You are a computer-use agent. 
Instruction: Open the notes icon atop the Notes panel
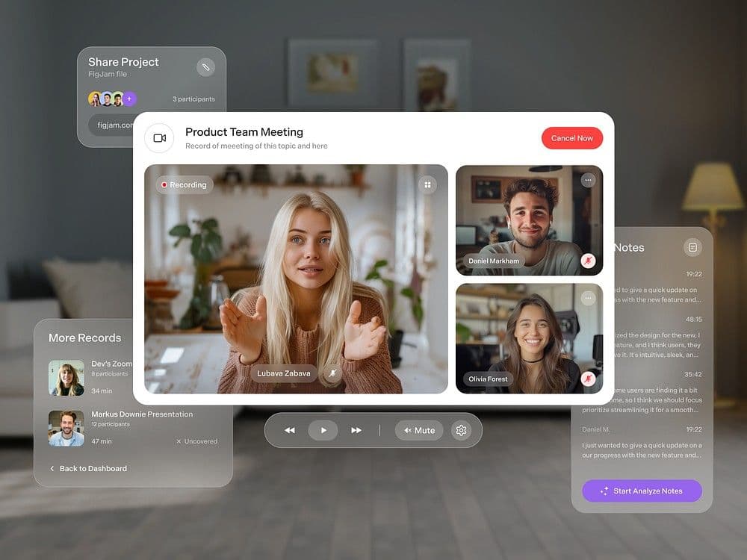coord(692,247)
